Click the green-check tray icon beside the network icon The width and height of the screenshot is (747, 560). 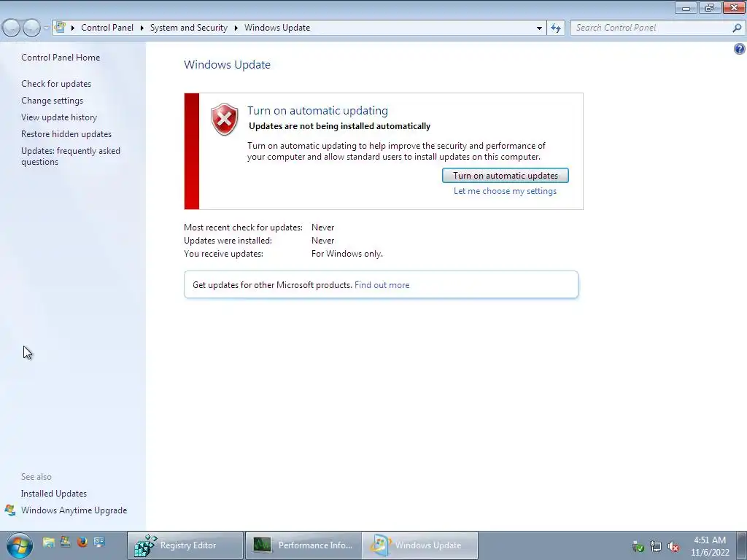tap(638, 546)
